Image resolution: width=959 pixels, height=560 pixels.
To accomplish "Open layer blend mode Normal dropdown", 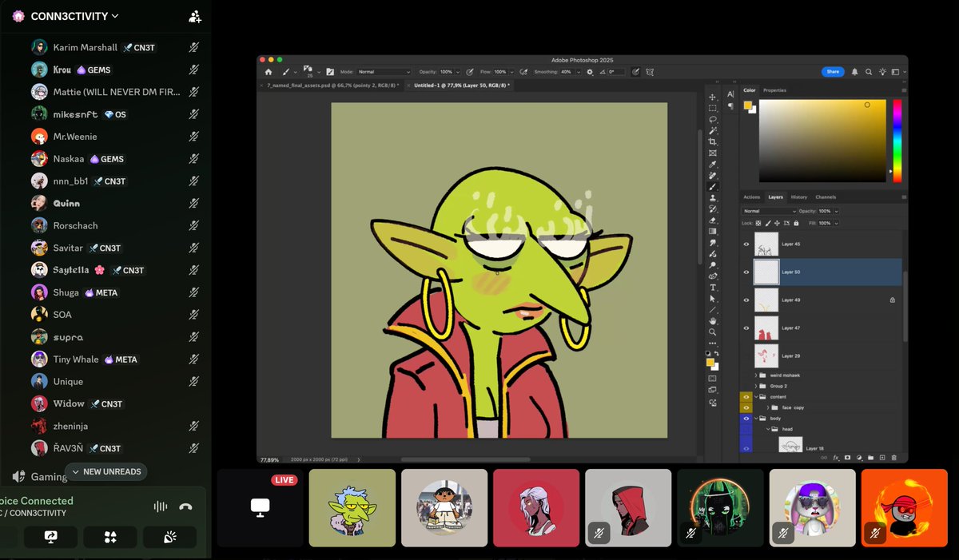I will pos(770,211).
